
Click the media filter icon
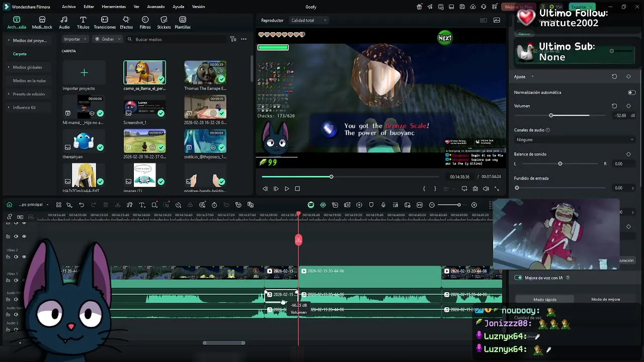[233, 39]
